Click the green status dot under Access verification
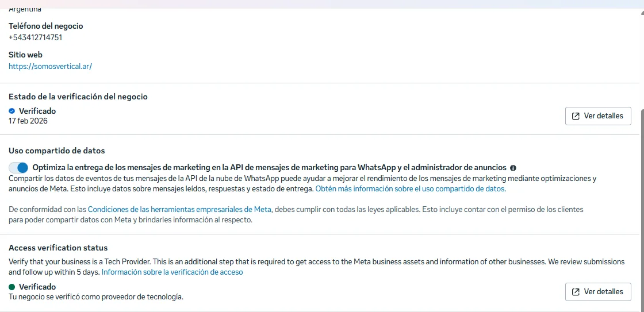Screen dimensions: 644x312 (x=12, y=287)
